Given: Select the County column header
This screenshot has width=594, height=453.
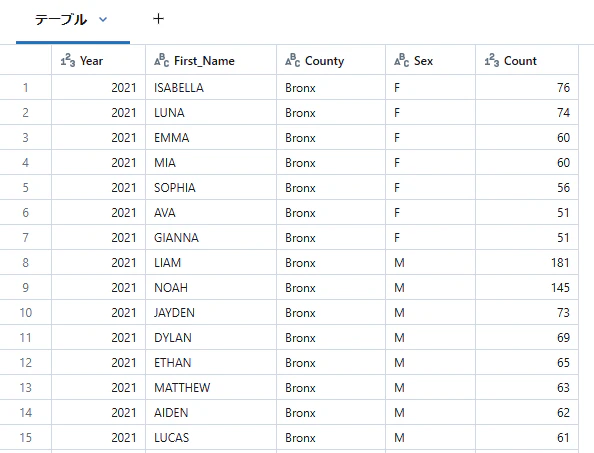Looking at the screenshot, I should point(331,60).
